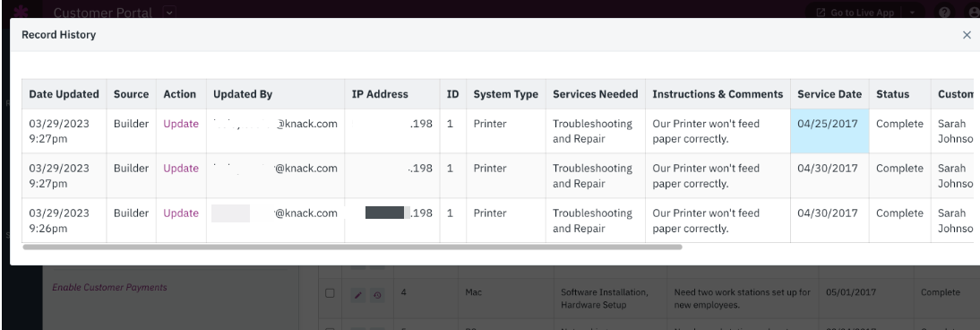The image size is (980, 330).
Task: Click the Action column header
Action: (x=181, y=94)
